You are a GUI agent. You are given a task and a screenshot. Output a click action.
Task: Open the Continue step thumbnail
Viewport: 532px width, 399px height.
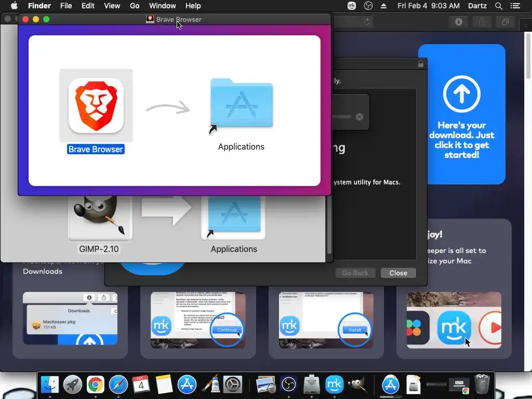pos(198,320)
